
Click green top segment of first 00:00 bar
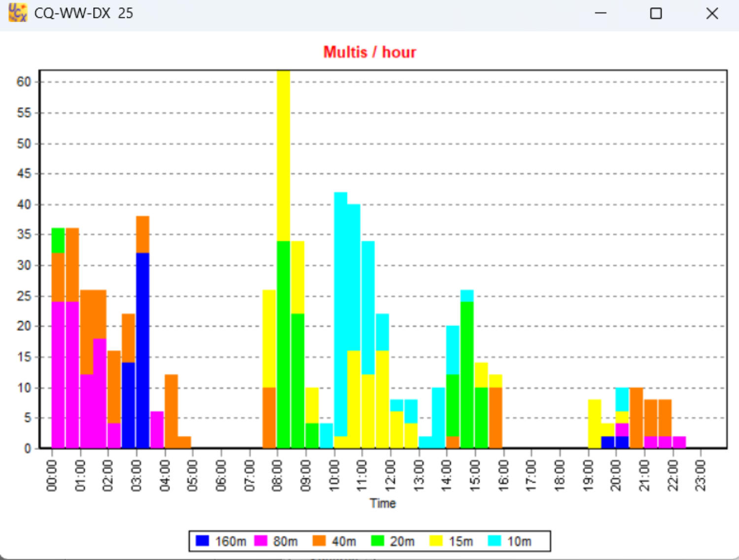[58, 240]
